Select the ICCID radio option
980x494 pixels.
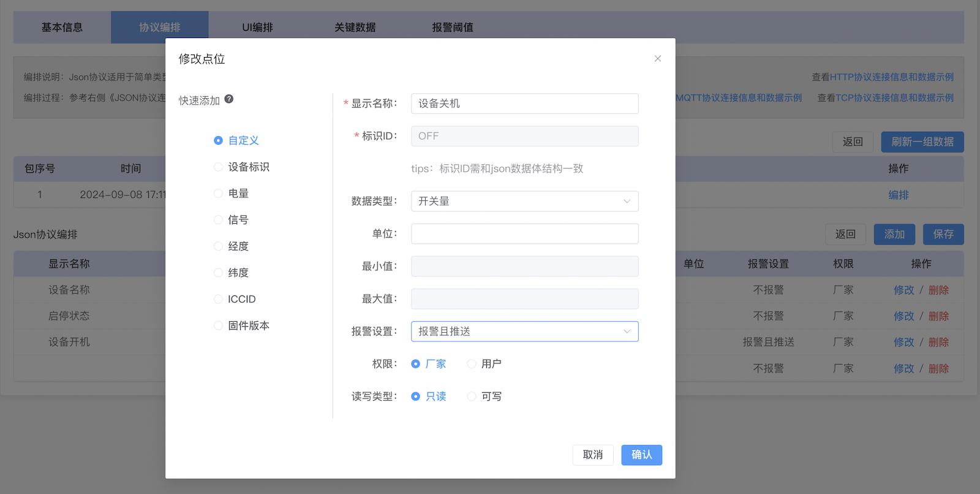coord(218,299)
